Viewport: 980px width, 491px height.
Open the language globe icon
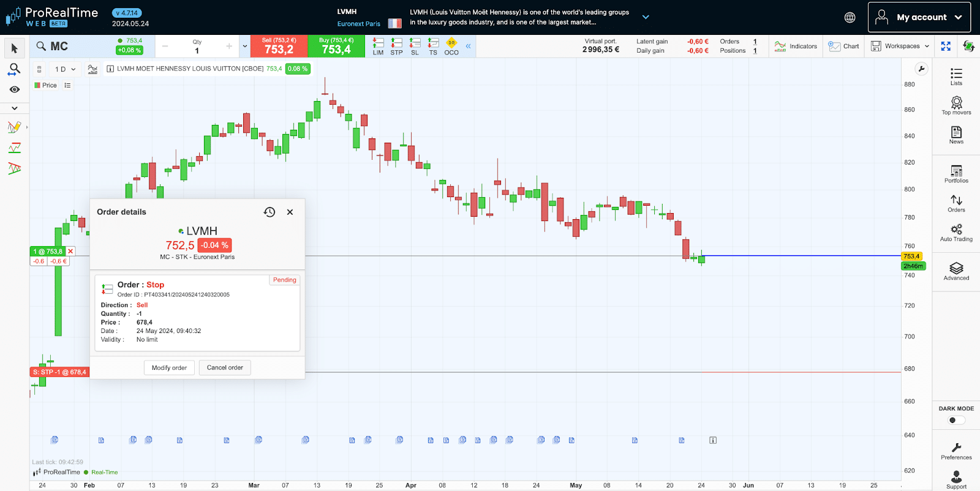click(850, 17)
